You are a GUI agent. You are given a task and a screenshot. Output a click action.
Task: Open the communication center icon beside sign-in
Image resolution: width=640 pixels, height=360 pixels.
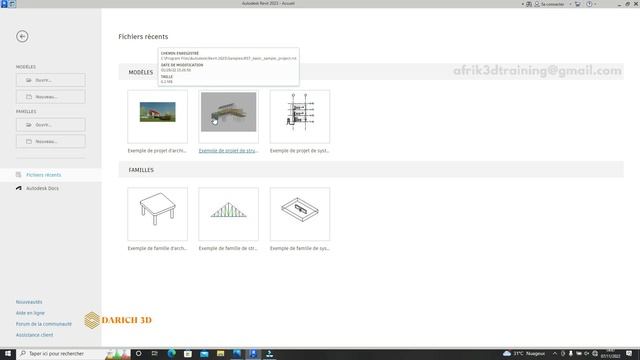529,4
